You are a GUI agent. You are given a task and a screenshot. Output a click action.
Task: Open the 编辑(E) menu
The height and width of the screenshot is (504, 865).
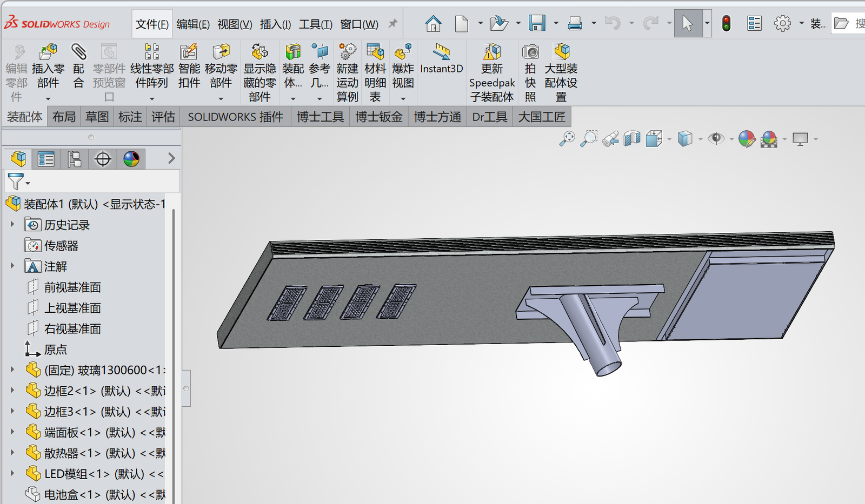[x=193, y=24]
